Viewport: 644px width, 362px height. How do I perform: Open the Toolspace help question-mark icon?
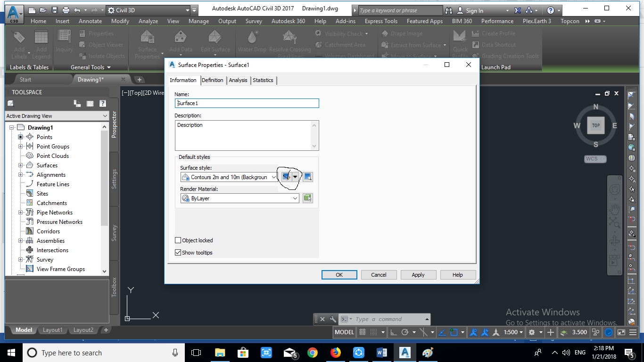[102, 104]
